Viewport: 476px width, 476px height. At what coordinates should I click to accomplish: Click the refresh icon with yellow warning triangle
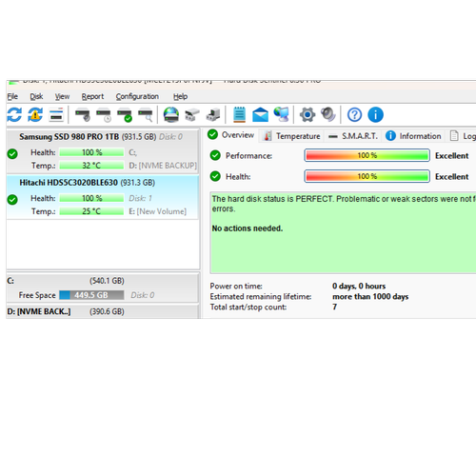(x=35, y=114)
